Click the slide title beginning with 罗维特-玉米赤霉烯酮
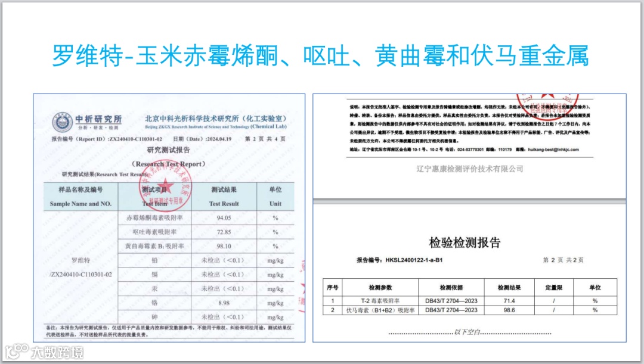 (320, 55)
